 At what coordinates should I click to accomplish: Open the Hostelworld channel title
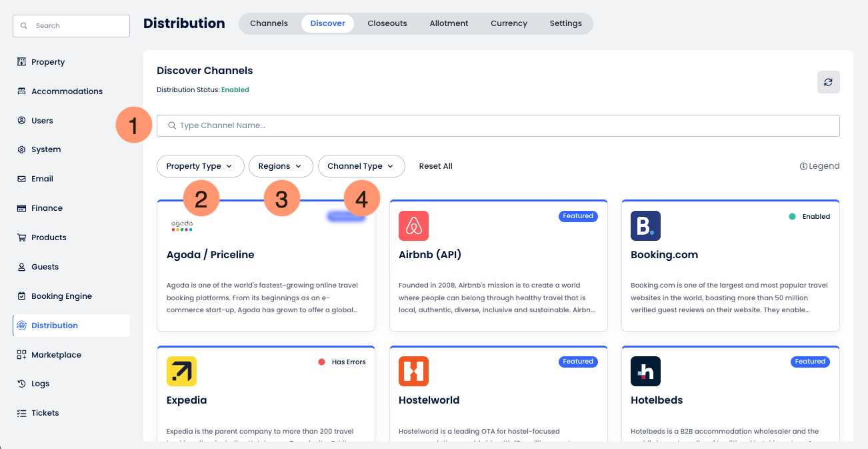tap(429, 400)
